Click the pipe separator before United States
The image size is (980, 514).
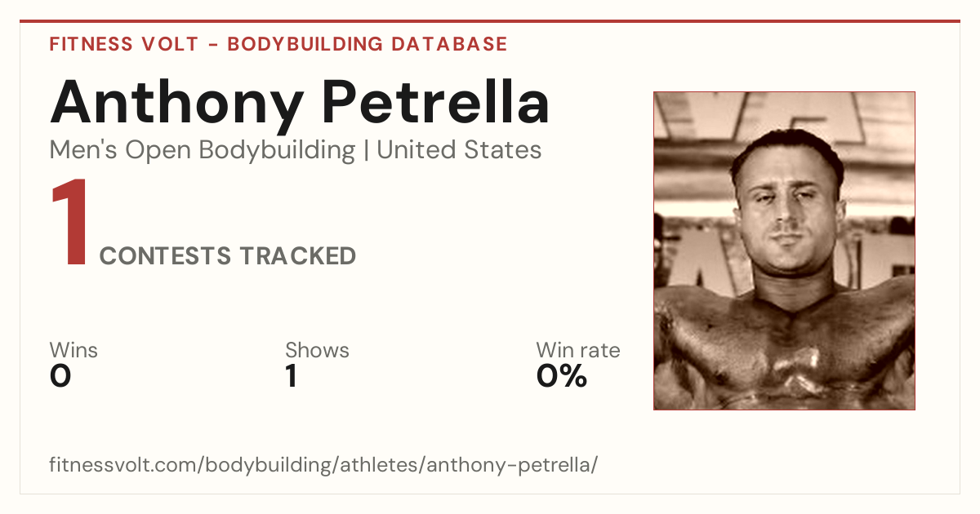[366, 151]
